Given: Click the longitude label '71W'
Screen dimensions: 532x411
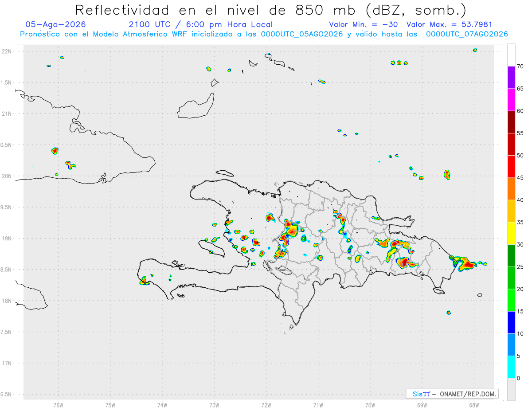Looking at the screenshot, I should (x=318, y=405).
